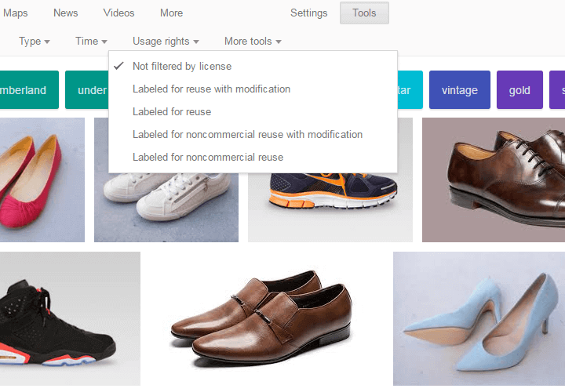Choose Labeled for noncommercial reuse
Viewport: 565px width, 392px height.
[208, 158]
